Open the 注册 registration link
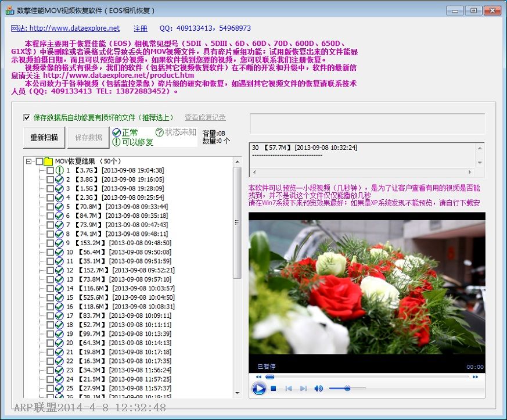Viewport: 507px width, 420px height. pos(140,28)
